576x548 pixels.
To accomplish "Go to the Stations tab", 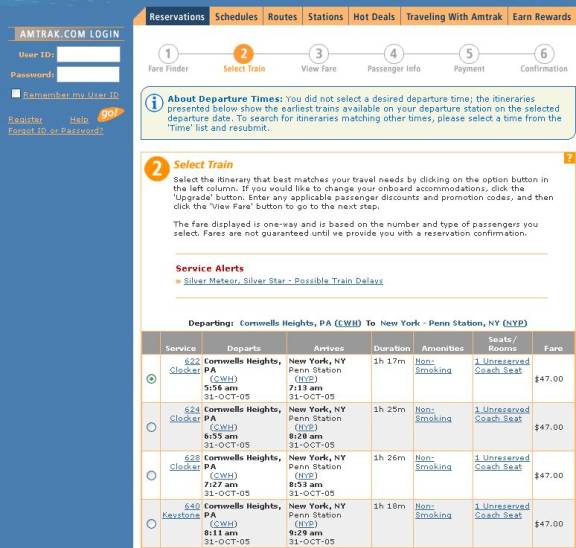I will (325, 17).
